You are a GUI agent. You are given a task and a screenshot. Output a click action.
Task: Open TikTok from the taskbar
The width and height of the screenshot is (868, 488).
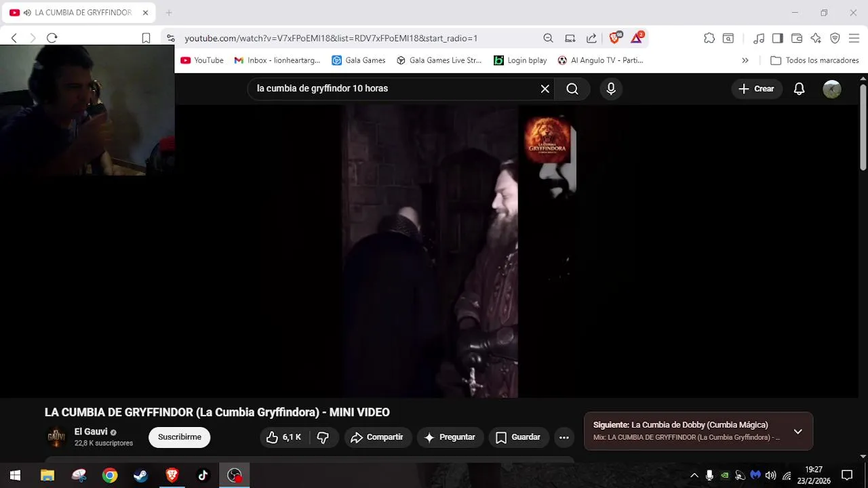click(x=203, y=475)
